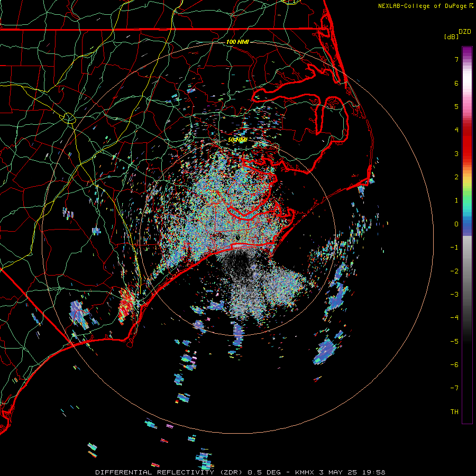The width and height of the screenshot is (476, 476).
Task: Click the 1 value on the color scale
Action: pos(456,200)
